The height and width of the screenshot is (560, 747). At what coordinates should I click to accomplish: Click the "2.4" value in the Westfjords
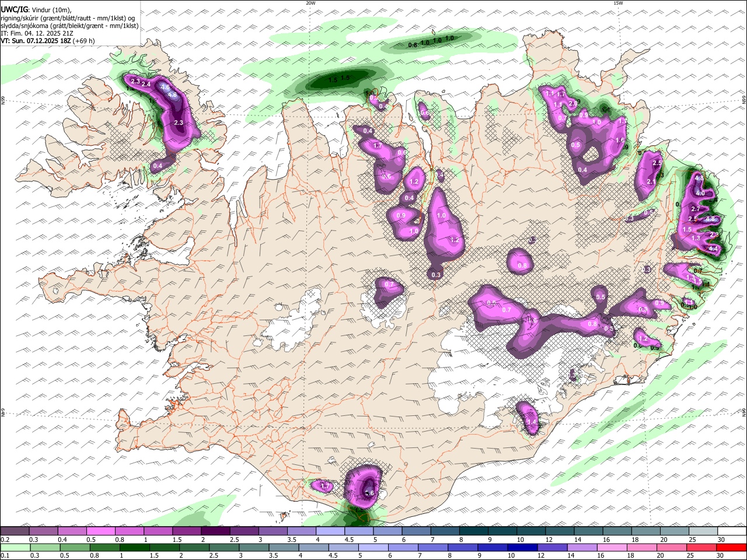pyautogui.click(x=146, y=85)
